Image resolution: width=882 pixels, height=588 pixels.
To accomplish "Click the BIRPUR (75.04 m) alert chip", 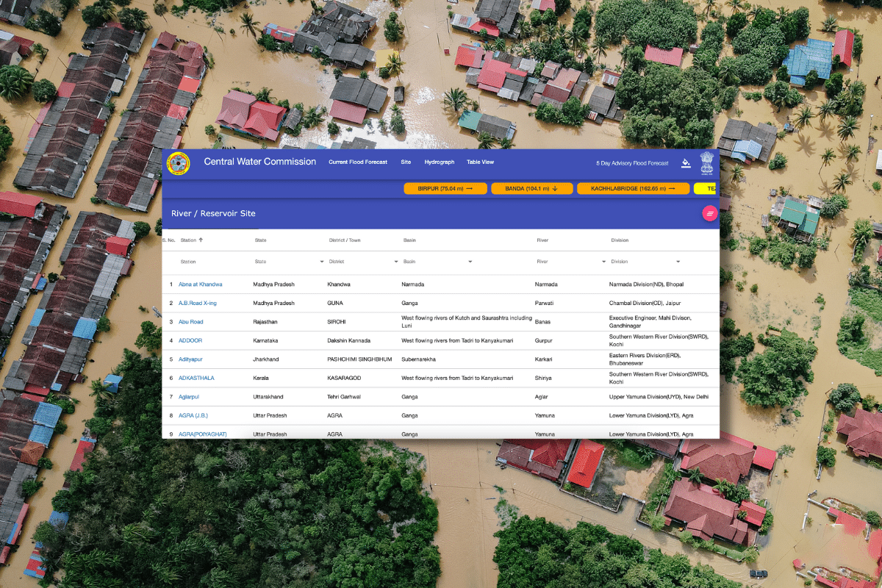I will (445, 189).
